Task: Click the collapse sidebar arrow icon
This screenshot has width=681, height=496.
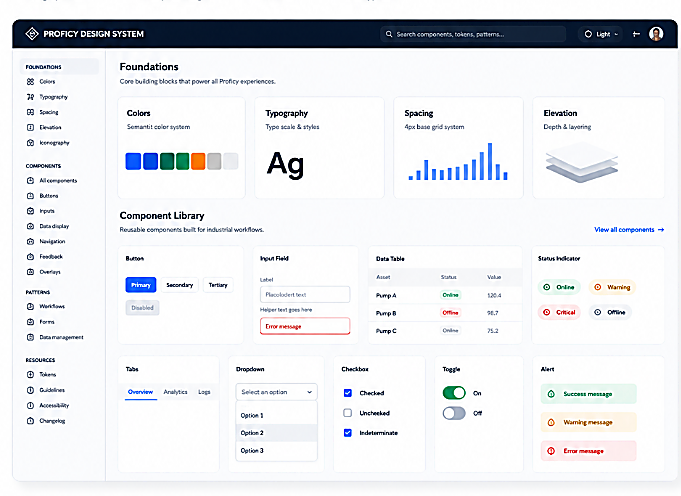Action: [636, 34]
